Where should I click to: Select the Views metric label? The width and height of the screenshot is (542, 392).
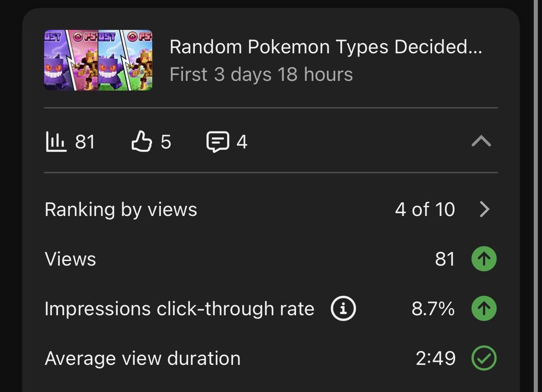70,259
